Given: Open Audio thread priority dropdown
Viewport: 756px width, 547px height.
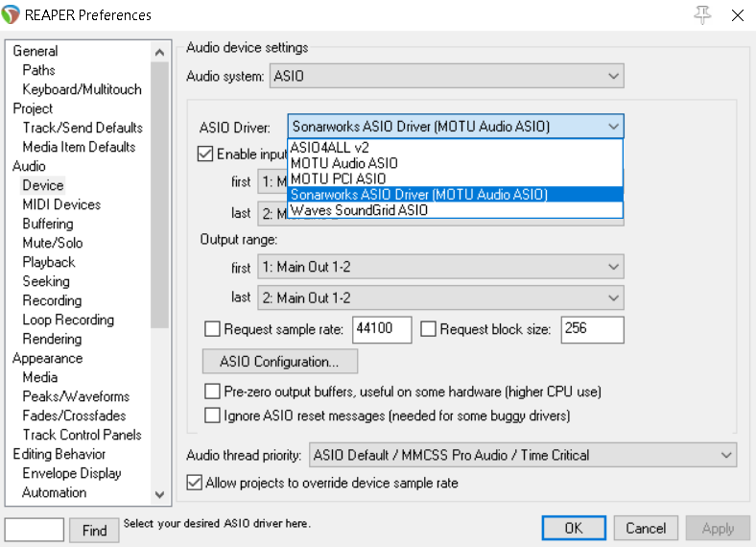Looking at the screenshot, I should [523, 455].
